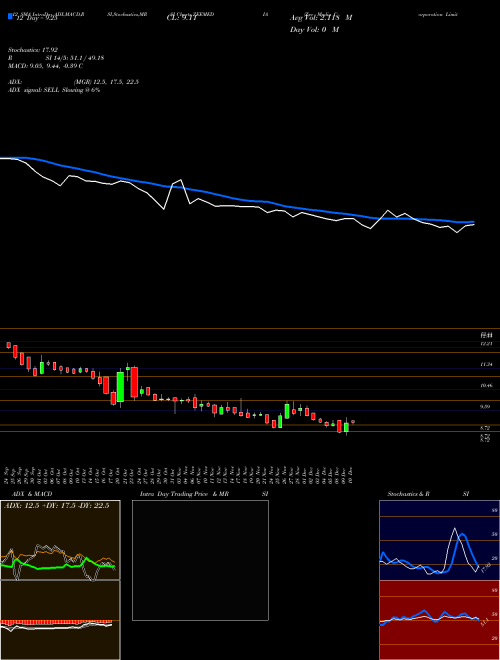Click the green candle on 26 Nov rebound

(287, 411)
